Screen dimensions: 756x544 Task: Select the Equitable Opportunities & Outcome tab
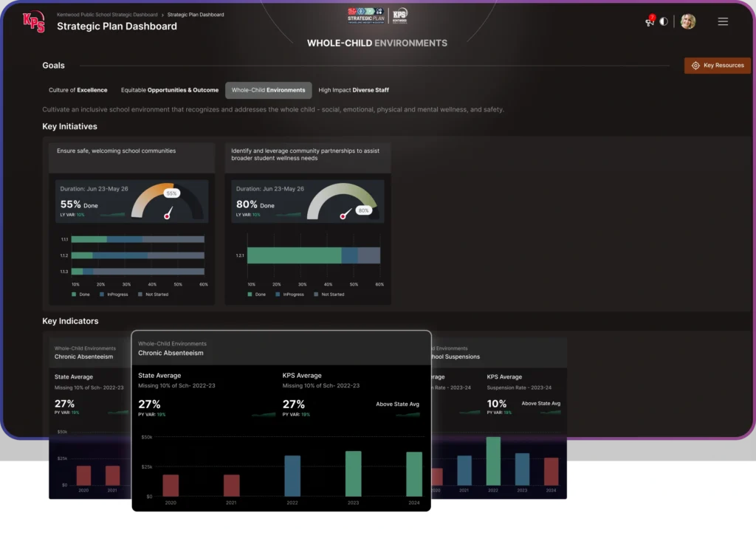[x=170, y=90]
